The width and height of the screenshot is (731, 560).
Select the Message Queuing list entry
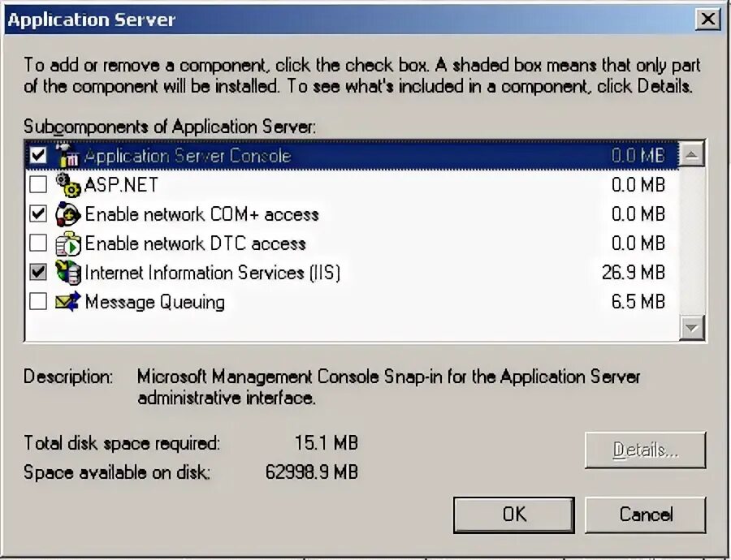(352, 302)
